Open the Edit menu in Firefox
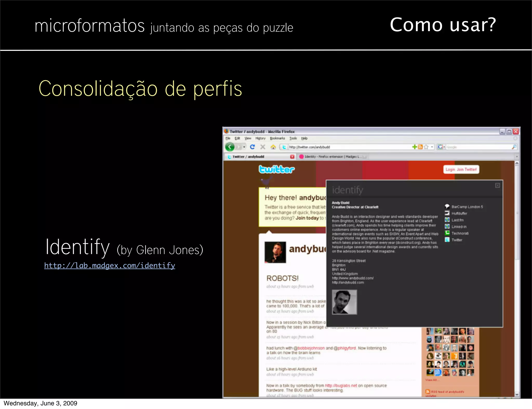This screenshot has height=409, width=532. pyautogui.click(x=237, y=138)
